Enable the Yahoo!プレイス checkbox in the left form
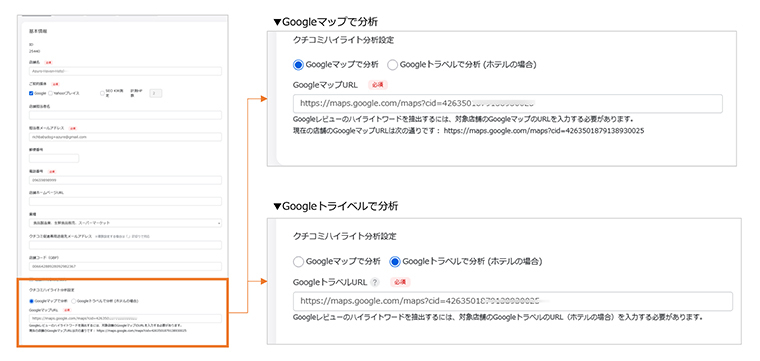The height and width of the screenshot is (361, 760). coord(51,93)
